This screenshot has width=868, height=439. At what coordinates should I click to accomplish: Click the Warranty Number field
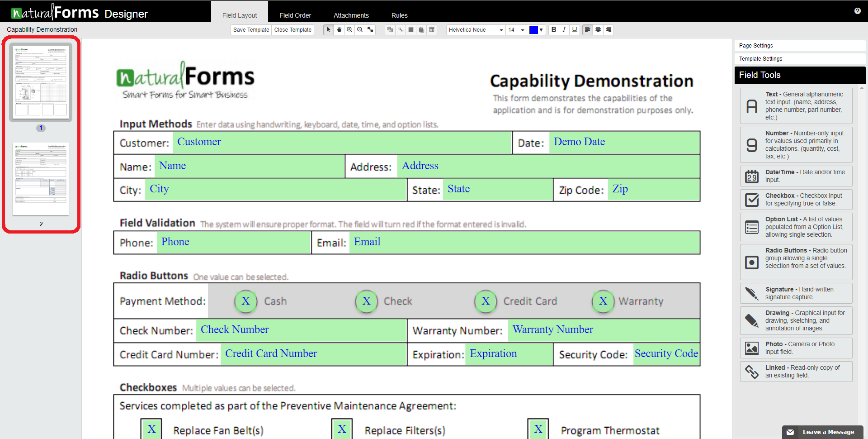(604, 330)
